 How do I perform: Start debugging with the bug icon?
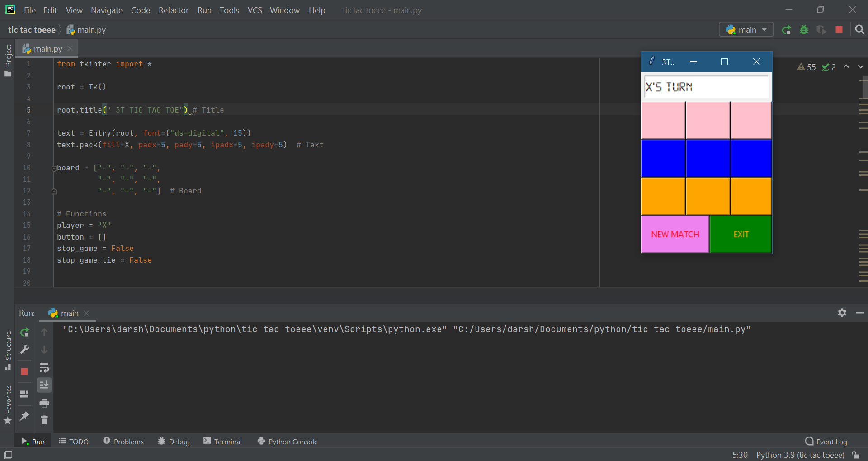[804, 29]
